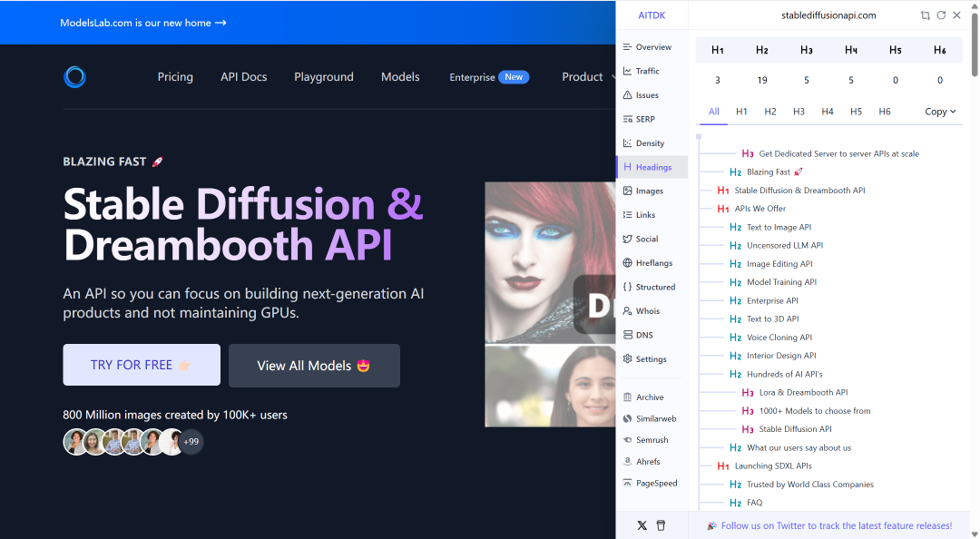Click the ModelsLab.com new home banner link
980x539 pixels.
coord(143,23)
